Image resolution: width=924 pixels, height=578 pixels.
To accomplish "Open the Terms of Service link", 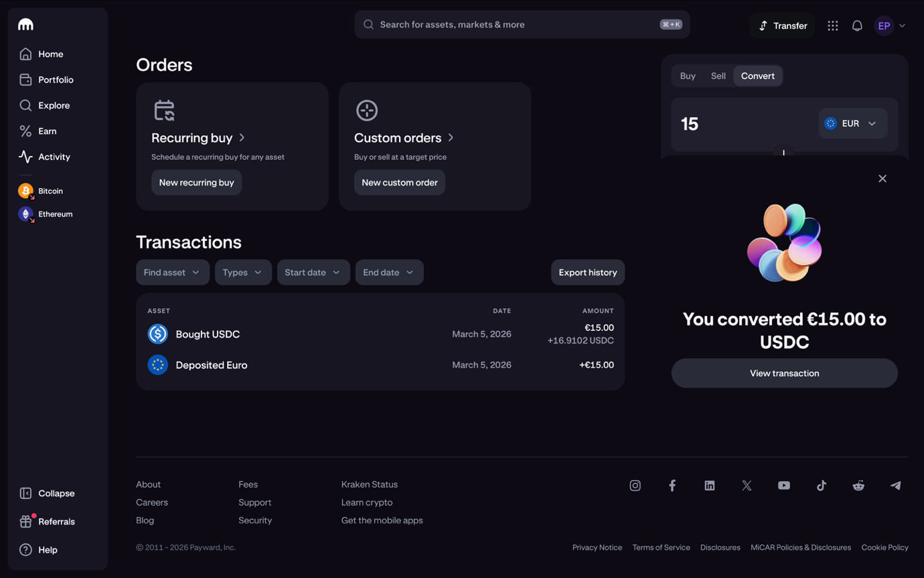I will [x=662, y=547].
